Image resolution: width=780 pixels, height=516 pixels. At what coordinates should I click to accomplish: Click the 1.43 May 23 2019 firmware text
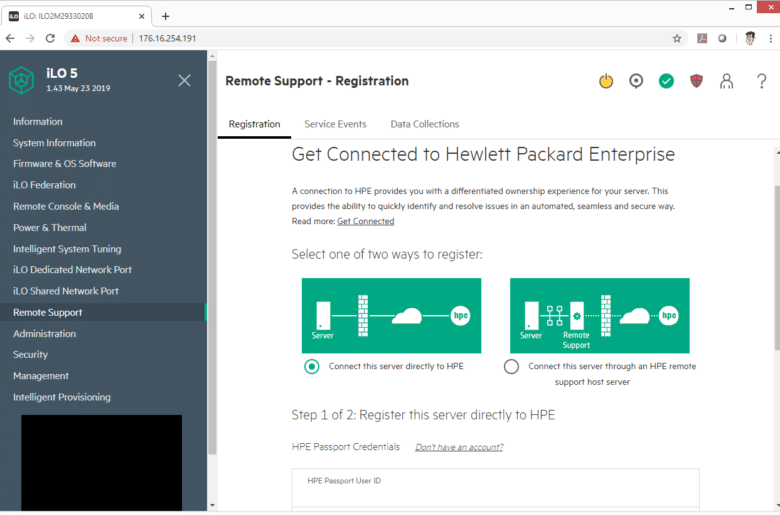pos(78,89)
